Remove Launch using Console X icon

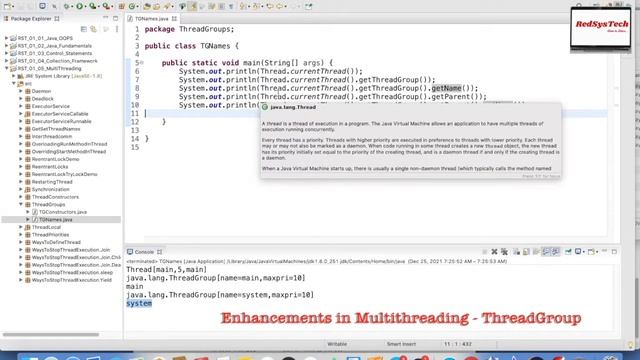click(x=494, y=252)
